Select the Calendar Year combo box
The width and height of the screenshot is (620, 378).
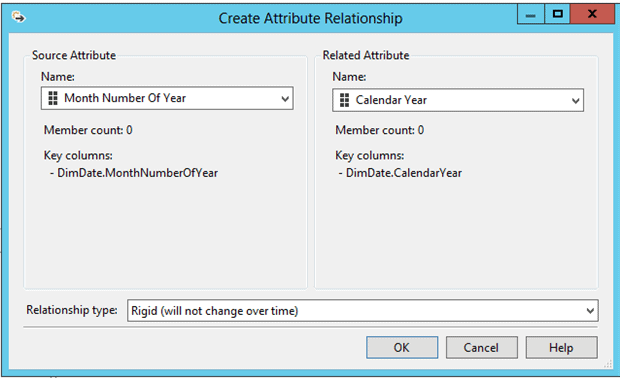[x=458, y=100]
